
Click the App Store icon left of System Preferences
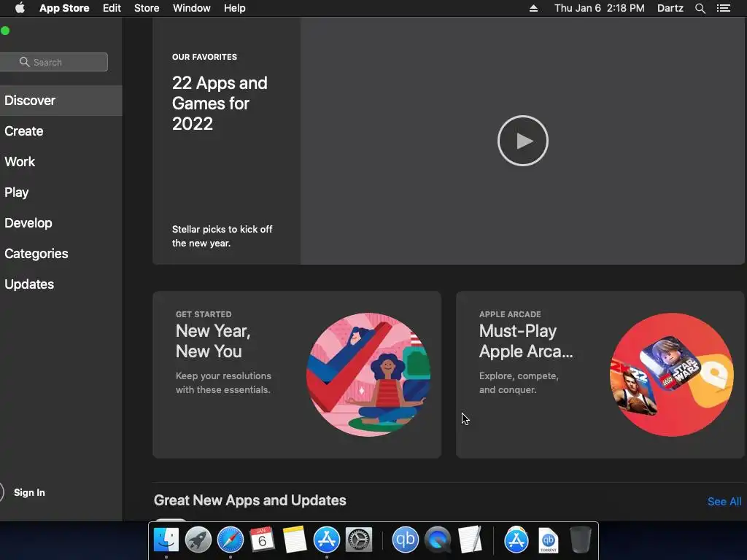[x=326, y=540]
